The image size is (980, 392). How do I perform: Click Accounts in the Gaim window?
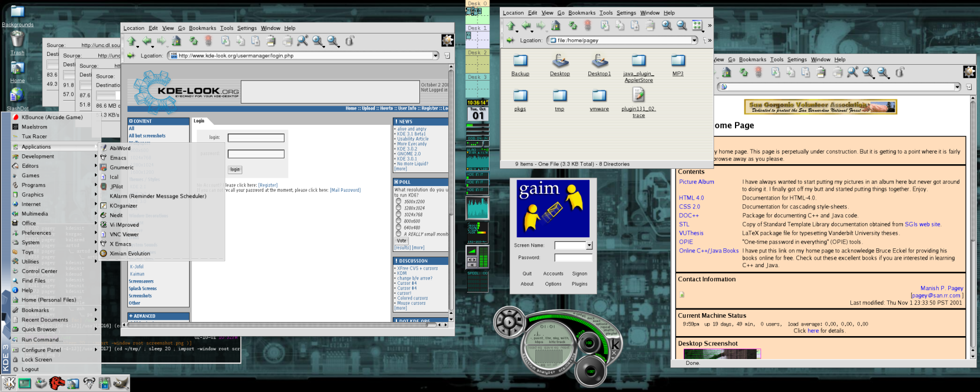point(553,274)
